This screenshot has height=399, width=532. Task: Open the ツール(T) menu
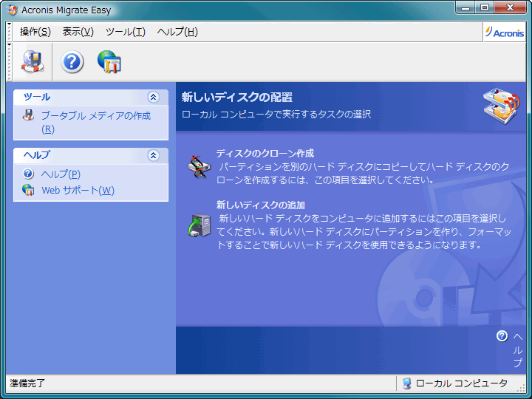tap(126, 32)
